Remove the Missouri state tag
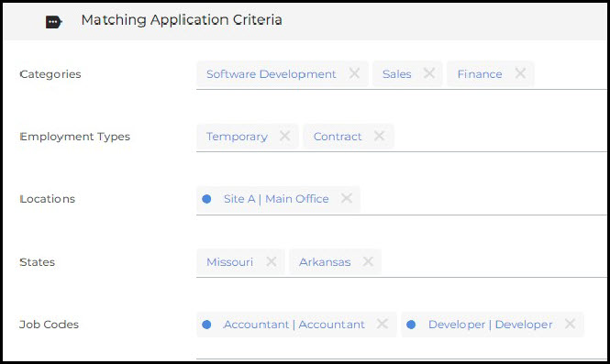This screenshot has width=610, height=364. 272,261
